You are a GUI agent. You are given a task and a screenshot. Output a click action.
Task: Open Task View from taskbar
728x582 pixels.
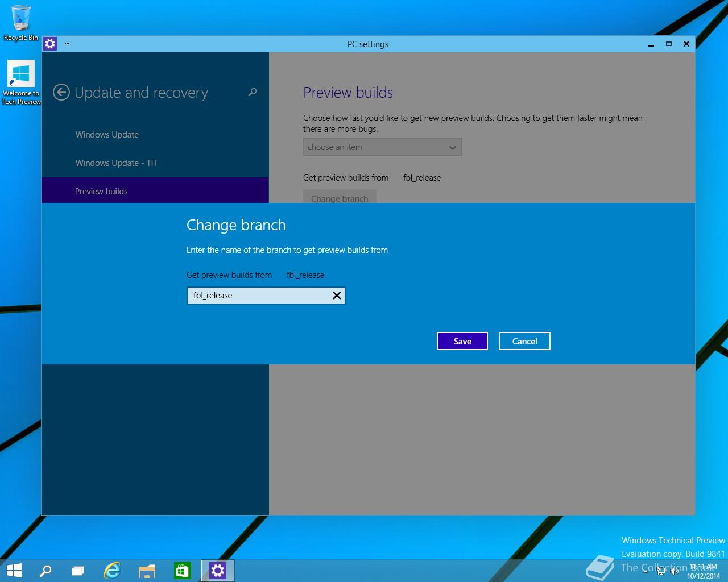coord(78,570)
